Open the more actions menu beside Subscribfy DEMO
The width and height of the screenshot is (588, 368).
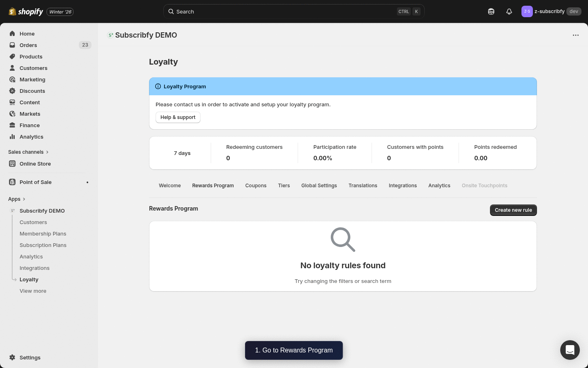pos(576,35)
